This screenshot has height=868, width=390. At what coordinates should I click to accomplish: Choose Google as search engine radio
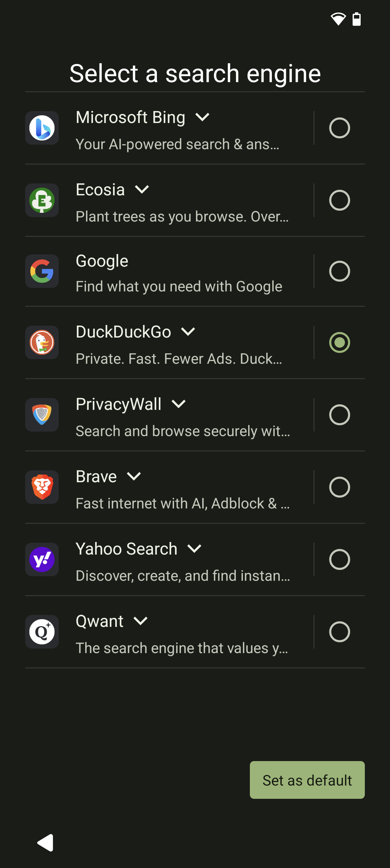coord(339,271)
